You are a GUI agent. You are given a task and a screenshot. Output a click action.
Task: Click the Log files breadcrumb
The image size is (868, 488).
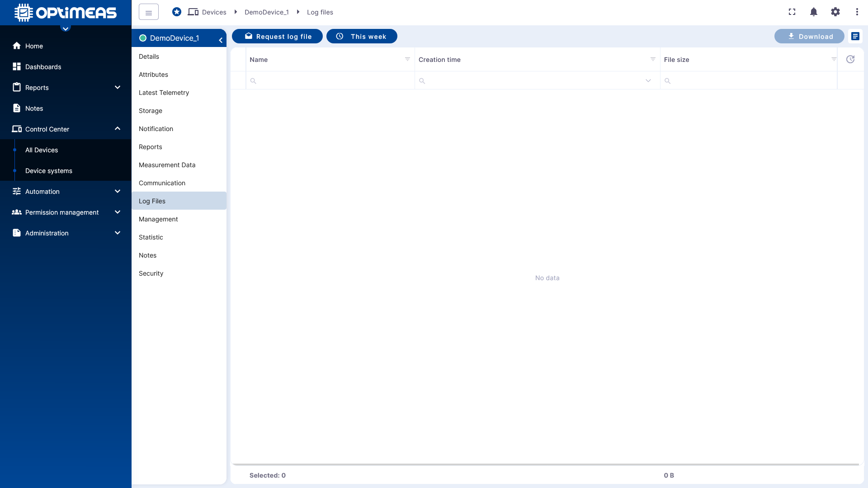pos(320,12)
